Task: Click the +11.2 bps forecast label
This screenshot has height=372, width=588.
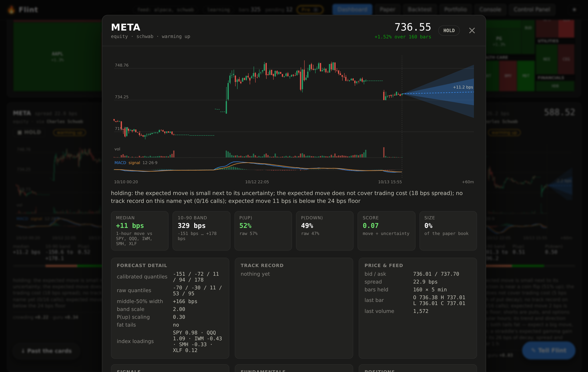Action: (463, 87)
